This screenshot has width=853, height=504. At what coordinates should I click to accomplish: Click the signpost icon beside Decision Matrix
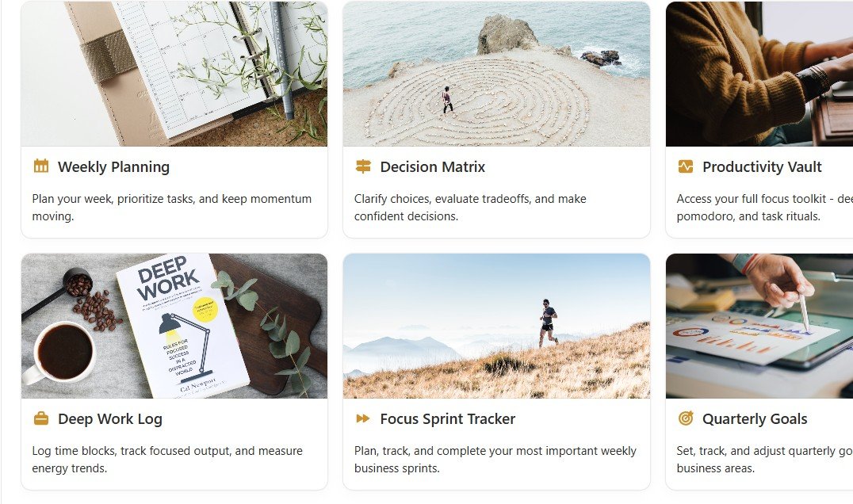point(363,166)
